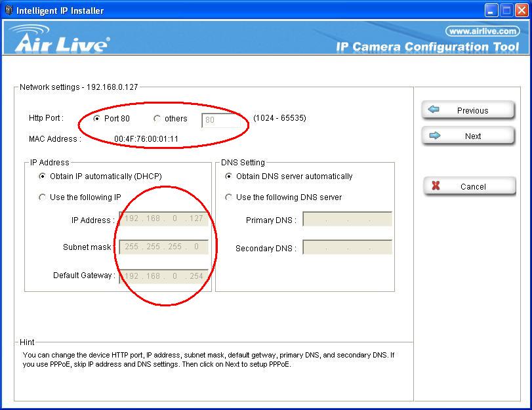Click the Next button's right arrow icon
This screenshot has width=532, height=410.
434,136
